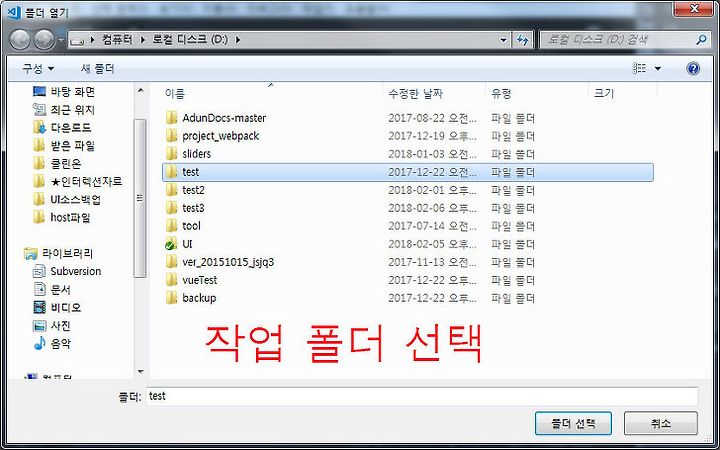The height and width of the screenshot is (450, 720).
Task: Select 컴퓨터 in the address breadcrumb
Action: point(115,40)
